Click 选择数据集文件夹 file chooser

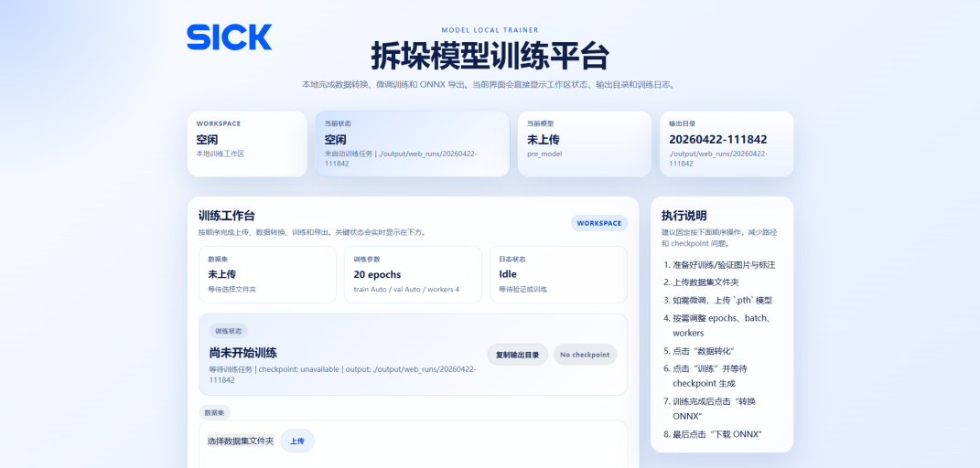click(241, 441)
